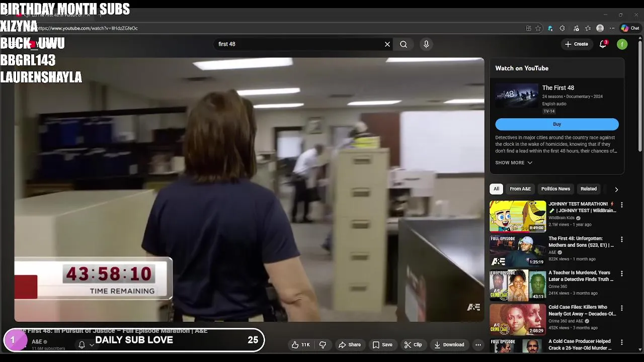Open options menu for JOHNNY TEST MARATHON video
This screenshot has width=644, height=362.
[622, 205]
